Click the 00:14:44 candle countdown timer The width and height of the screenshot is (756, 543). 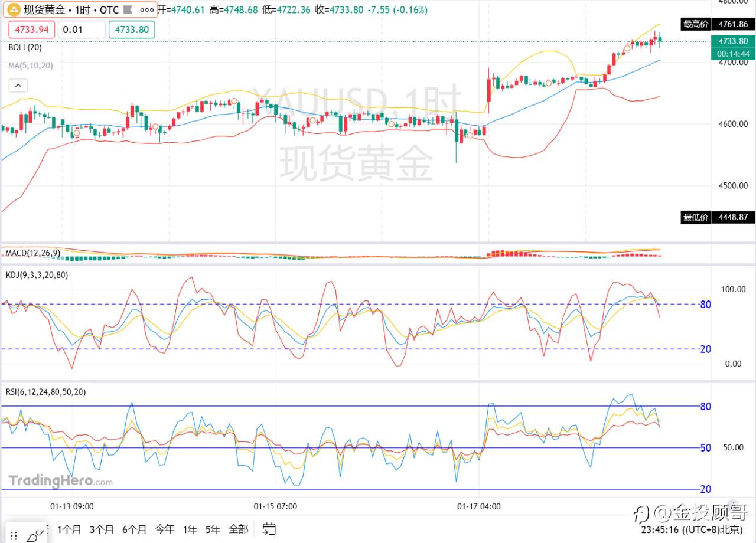(x=733, y=54)
